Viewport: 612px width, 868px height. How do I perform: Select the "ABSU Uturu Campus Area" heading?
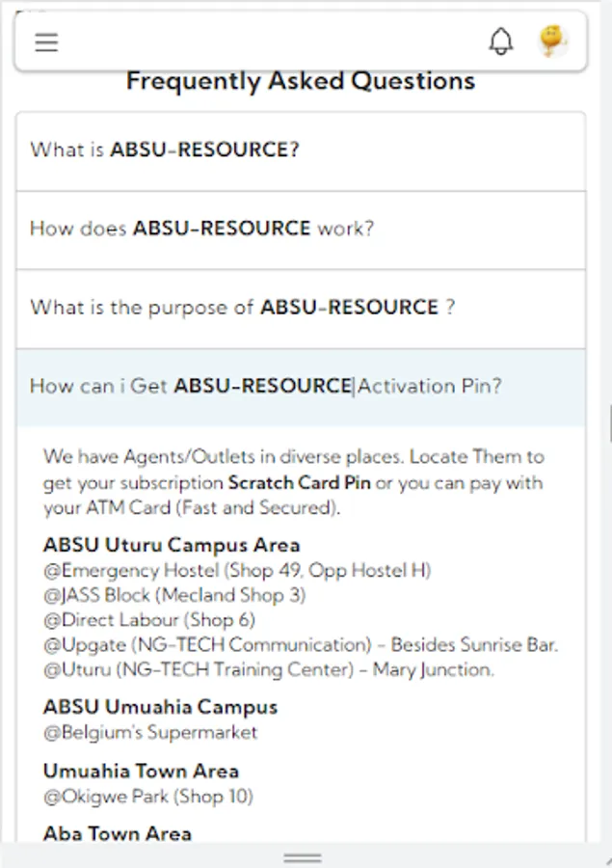172,546
